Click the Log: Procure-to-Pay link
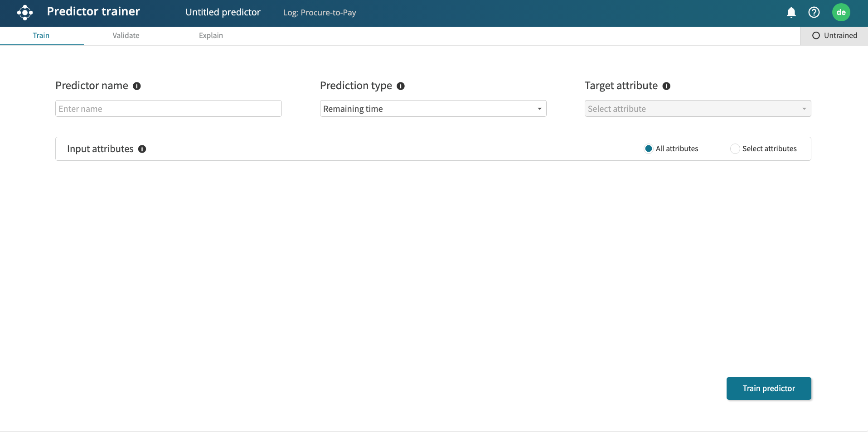The width and height of the screenshot is (868, 436). coord(320,13)
